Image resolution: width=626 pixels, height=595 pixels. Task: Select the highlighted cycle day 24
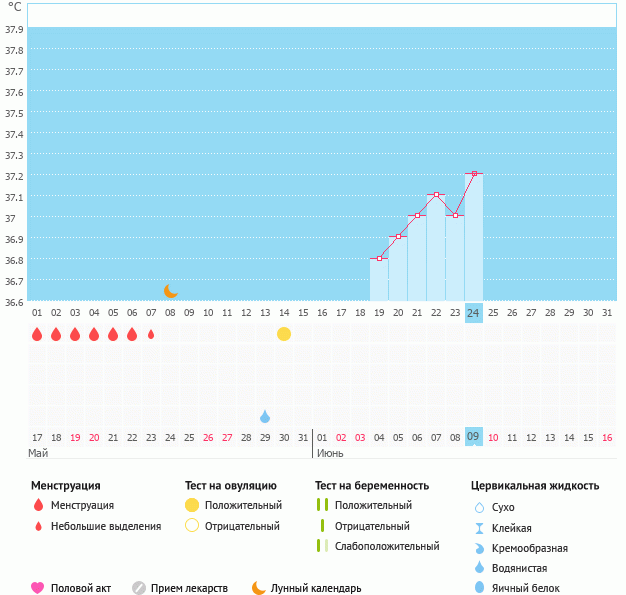point(474,313)
